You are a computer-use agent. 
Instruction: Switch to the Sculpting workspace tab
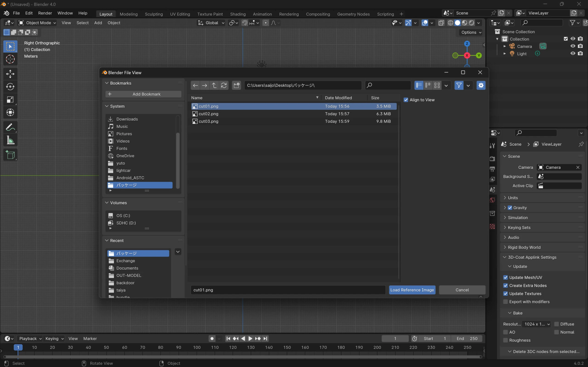pyautogui.click(x=154, y=14)
